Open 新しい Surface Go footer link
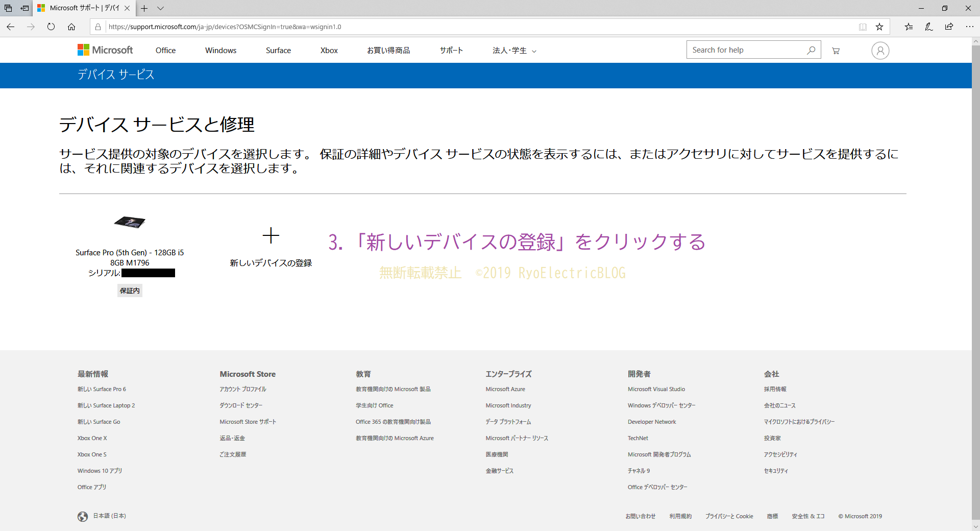The width and height of the screenshot is (980, 531). 99,422
